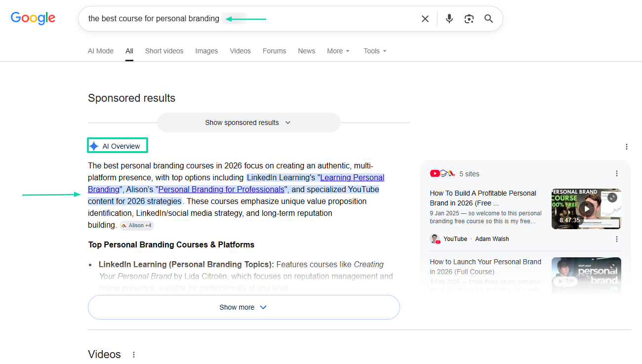Open three-dot menu for YouTube Adam Walsh source

[617, 239]
